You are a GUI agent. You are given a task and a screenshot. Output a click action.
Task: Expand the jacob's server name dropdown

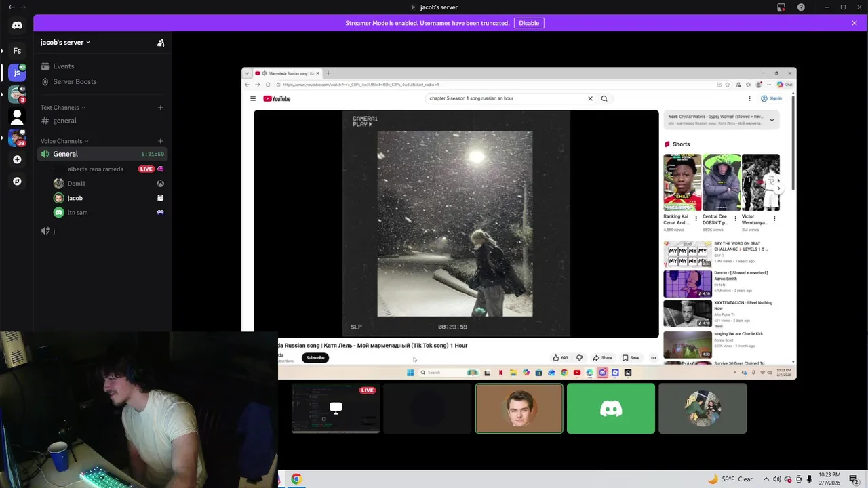pyautogui.click(x=65, y=42)
